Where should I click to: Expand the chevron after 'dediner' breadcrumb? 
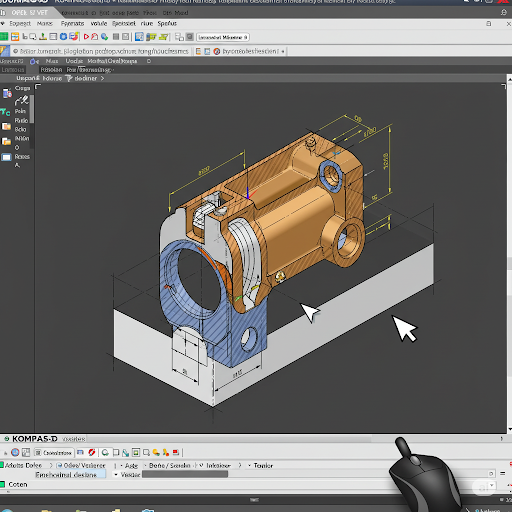[x=102, y=78]
